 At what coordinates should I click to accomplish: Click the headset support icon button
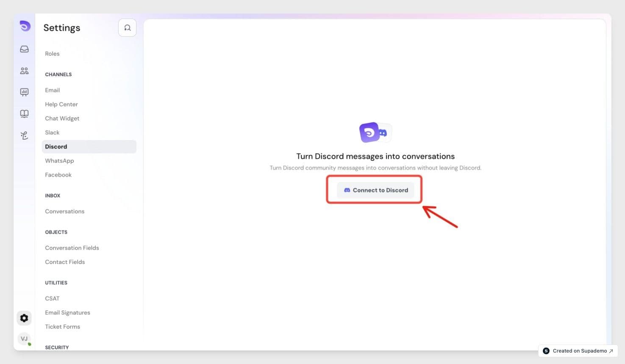point(127,28)
